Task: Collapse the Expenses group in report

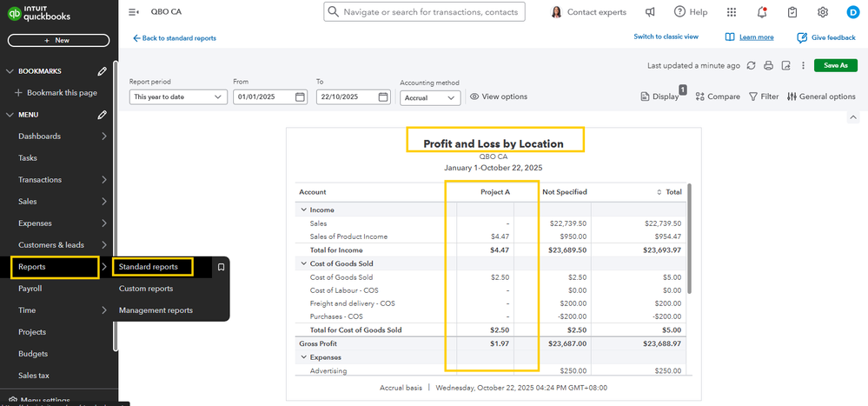Action: (x=303, y=357)
